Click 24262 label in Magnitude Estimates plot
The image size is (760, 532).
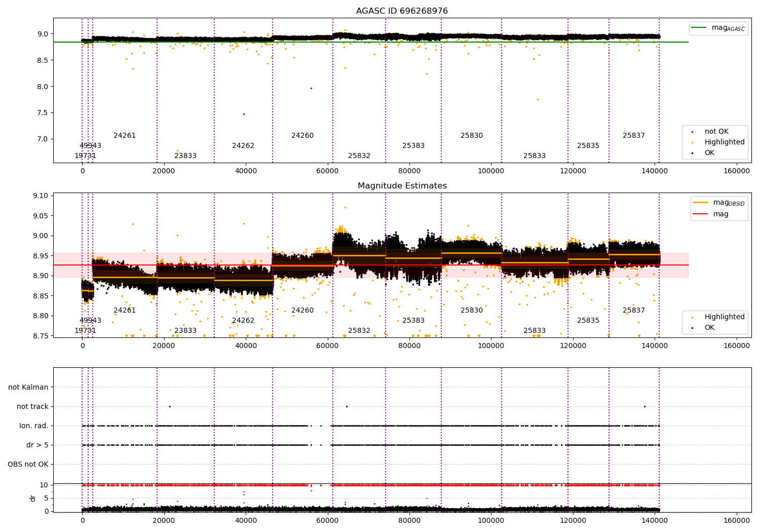tap(243, 321)
